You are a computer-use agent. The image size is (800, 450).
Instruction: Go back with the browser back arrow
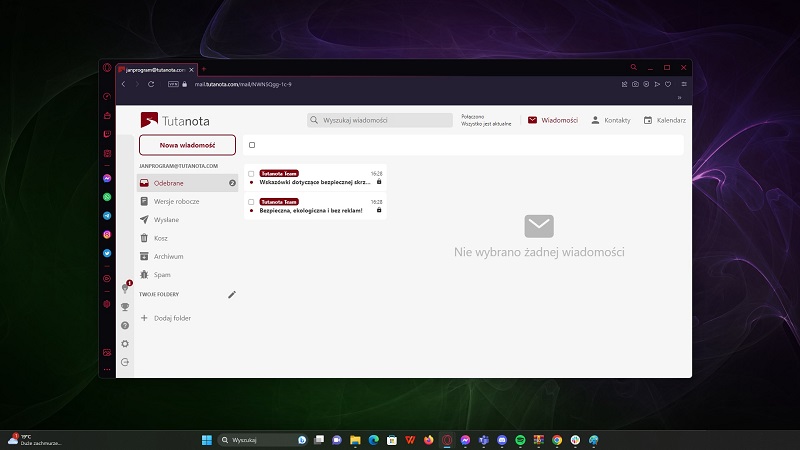point(123,84)
